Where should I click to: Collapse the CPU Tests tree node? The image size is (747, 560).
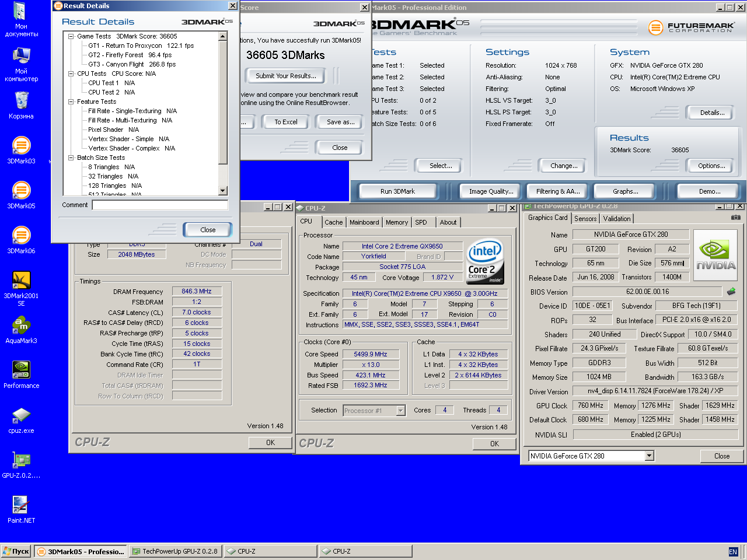pos(71,73)
